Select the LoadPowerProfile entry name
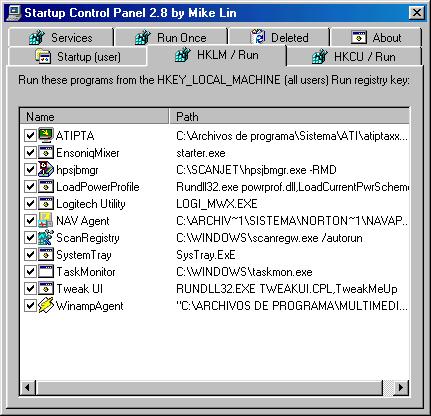 [98, 187]
